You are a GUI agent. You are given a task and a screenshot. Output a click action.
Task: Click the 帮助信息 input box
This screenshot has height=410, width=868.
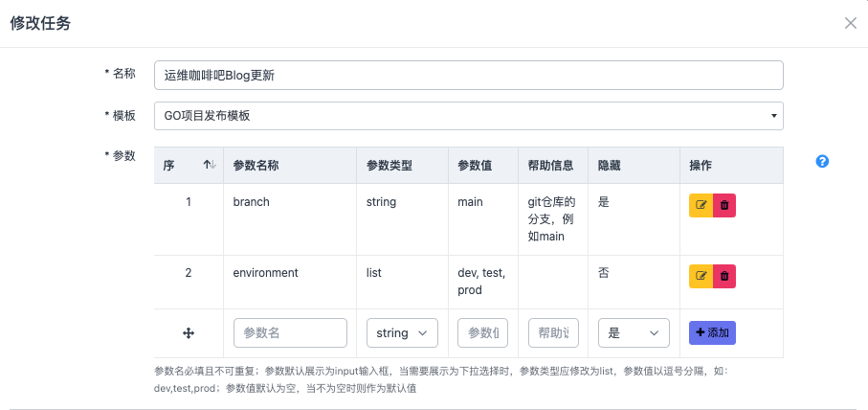[553, 332]
